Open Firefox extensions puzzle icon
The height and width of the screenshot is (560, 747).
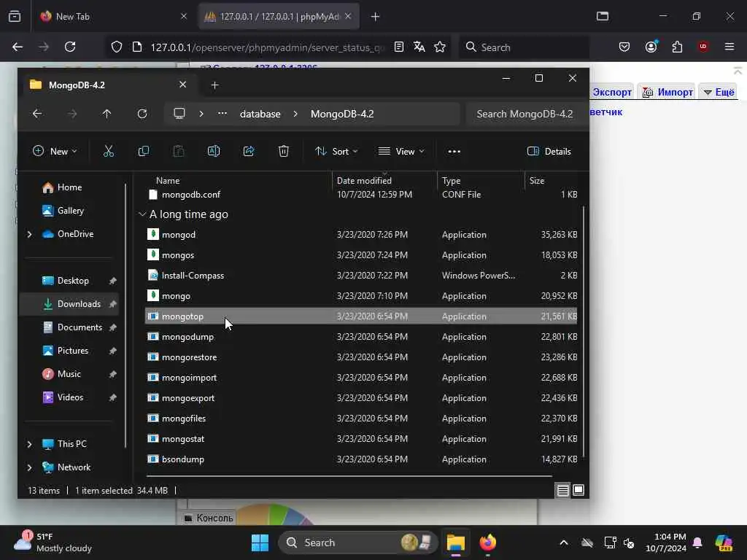click(x=677, y=47)
